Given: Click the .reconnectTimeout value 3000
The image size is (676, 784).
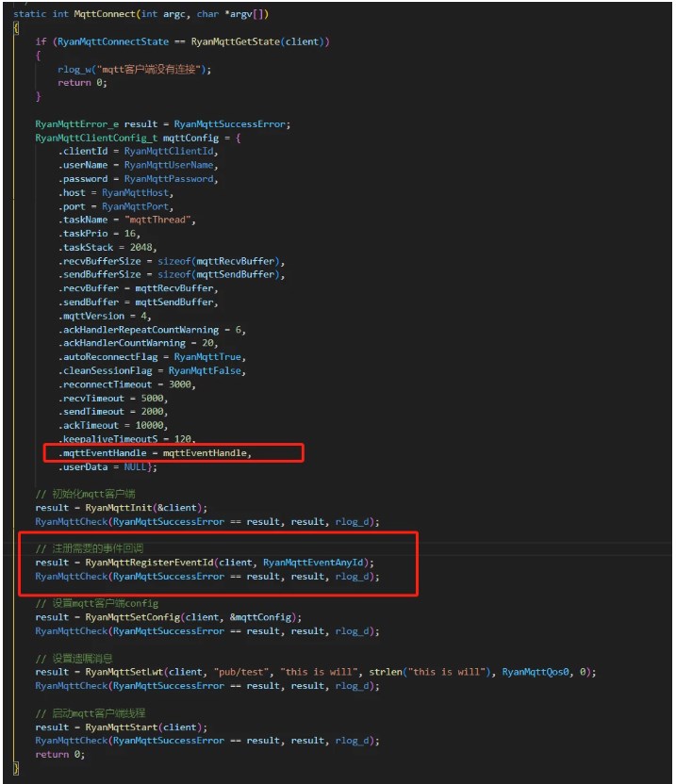Looking at the screenshot, I should click(x=180, y=384).
